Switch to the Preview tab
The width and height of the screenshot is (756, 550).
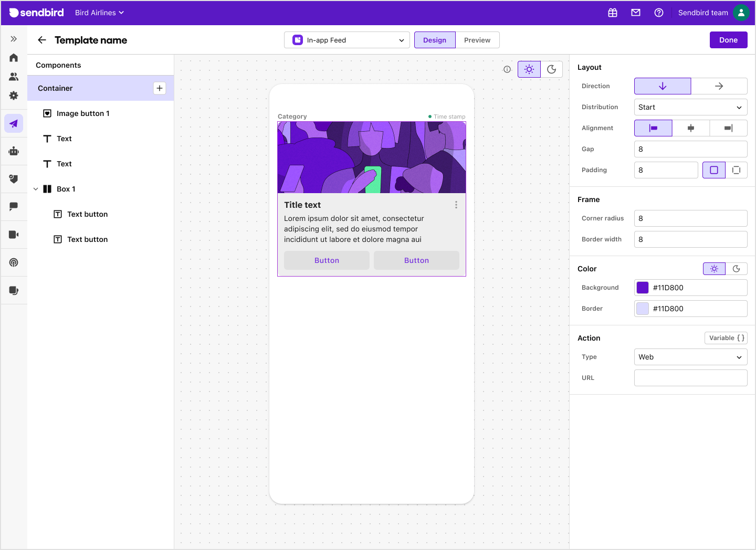point(477,39)
